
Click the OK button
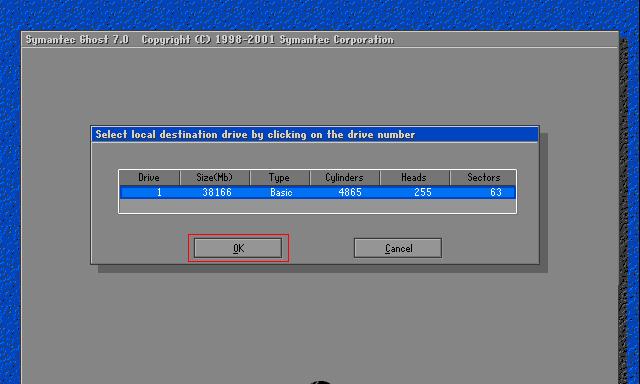[x=238, y=248]
